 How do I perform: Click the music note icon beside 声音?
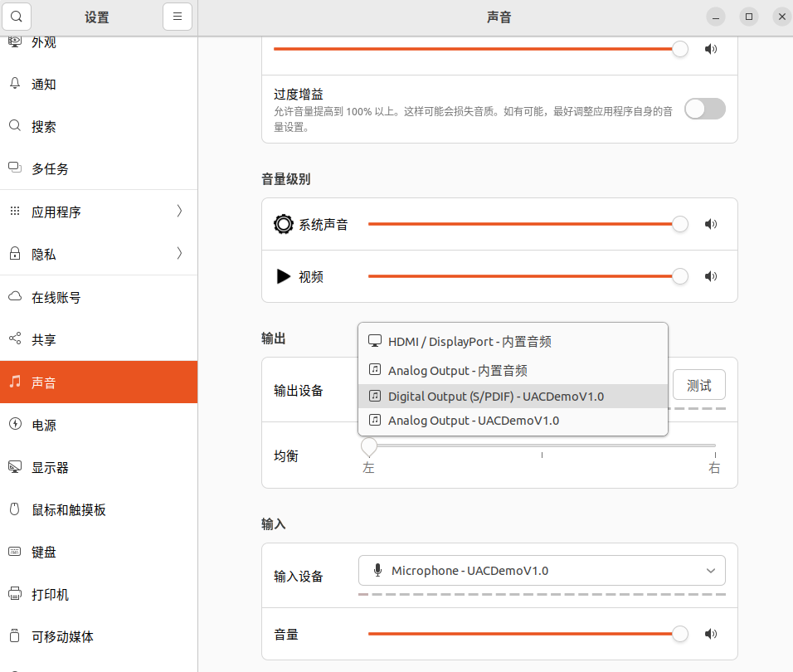15,382
